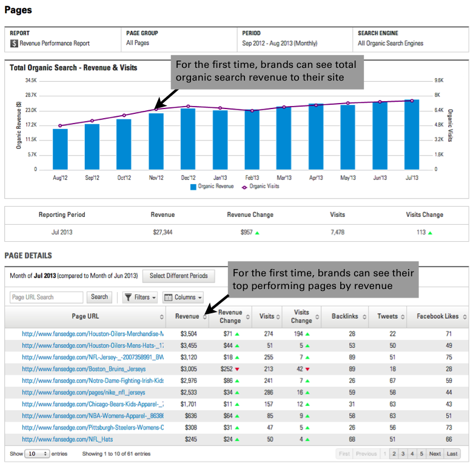Click the dollar sign Revenue Performance Report icon

coord(14,44)
